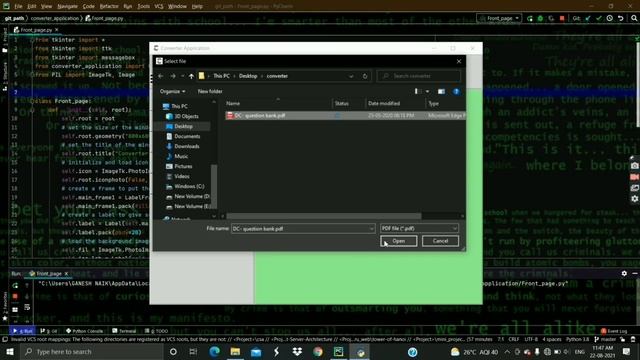Go up one folder level
The width and height of the screenshot is (640, 360).
tap(191, 76)
